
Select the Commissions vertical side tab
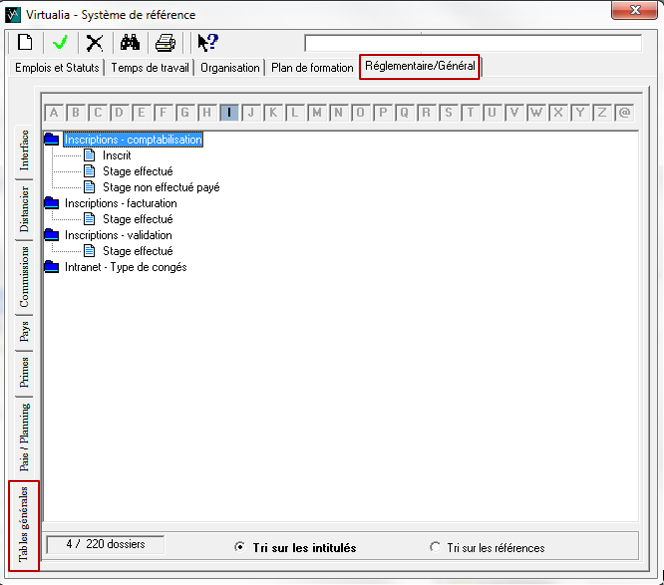[24, 276]
